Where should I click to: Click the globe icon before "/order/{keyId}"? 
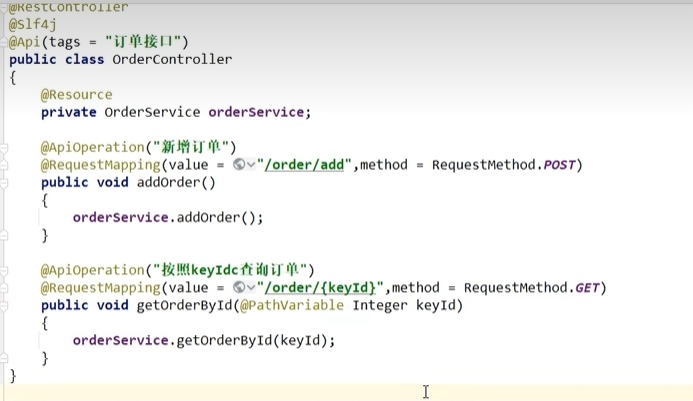[x=238, y=288]
